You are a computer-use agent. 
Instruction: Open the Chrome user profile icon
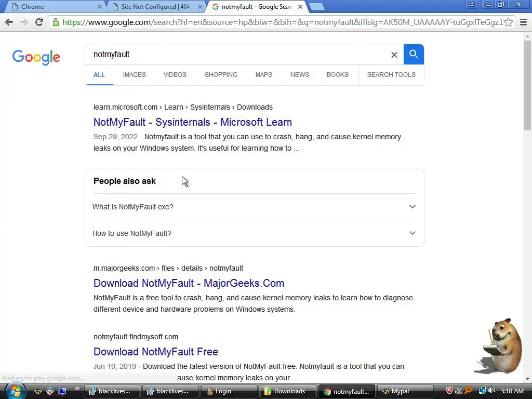(472, 4)
